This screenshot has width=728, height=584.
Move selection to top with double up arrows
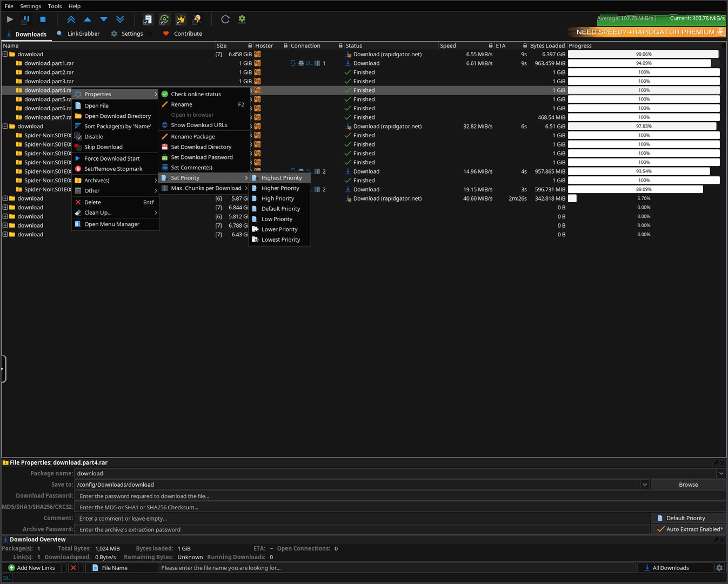coord(71,19)
